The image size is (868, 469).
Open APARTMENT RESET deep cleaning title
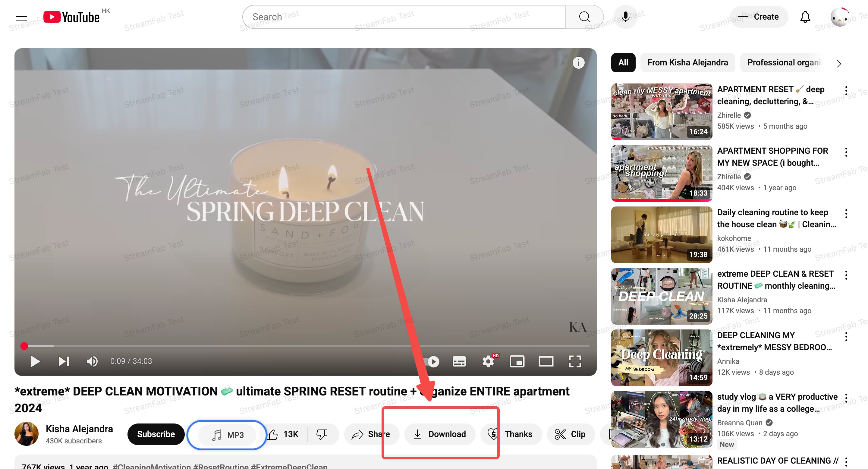[x=771, y=95]
